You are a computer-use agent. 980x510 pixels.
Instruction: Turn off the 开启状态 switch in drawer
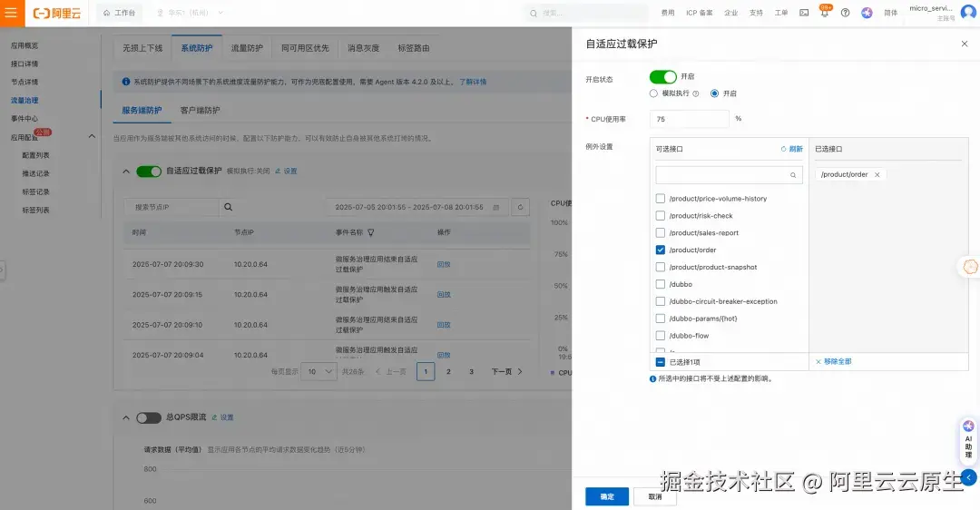tap(662, 76)
